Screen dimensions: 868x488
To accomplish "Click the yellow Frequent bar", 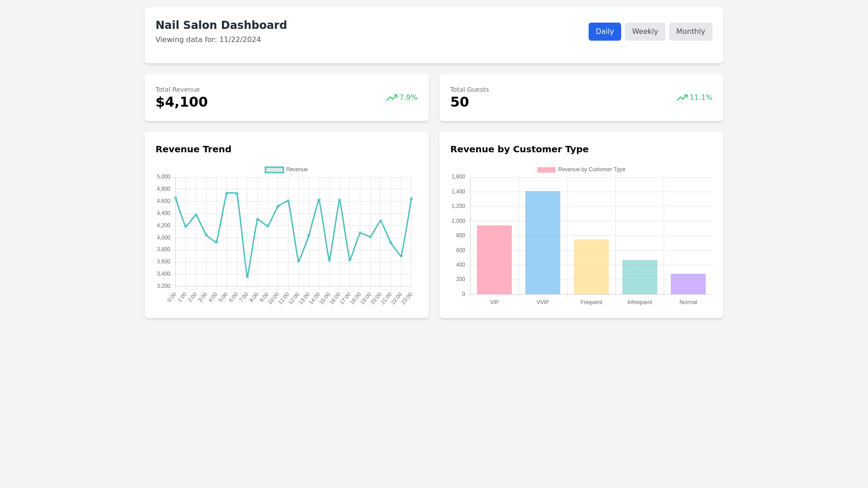I will coord(591,267).
